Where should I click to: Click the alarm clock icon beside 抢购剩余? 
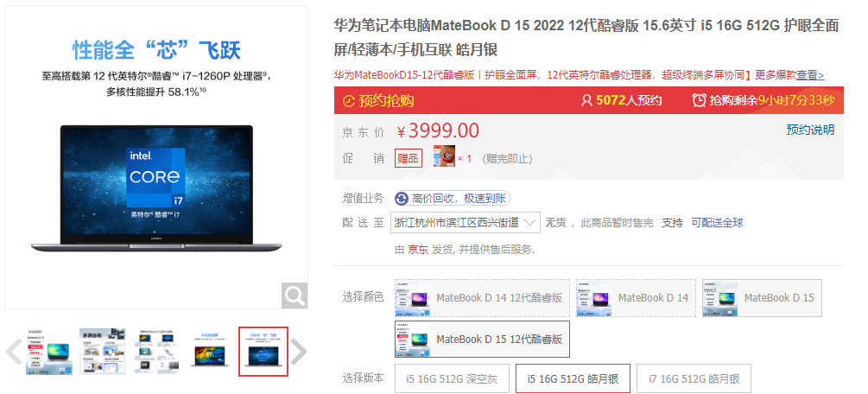[700, 100]
